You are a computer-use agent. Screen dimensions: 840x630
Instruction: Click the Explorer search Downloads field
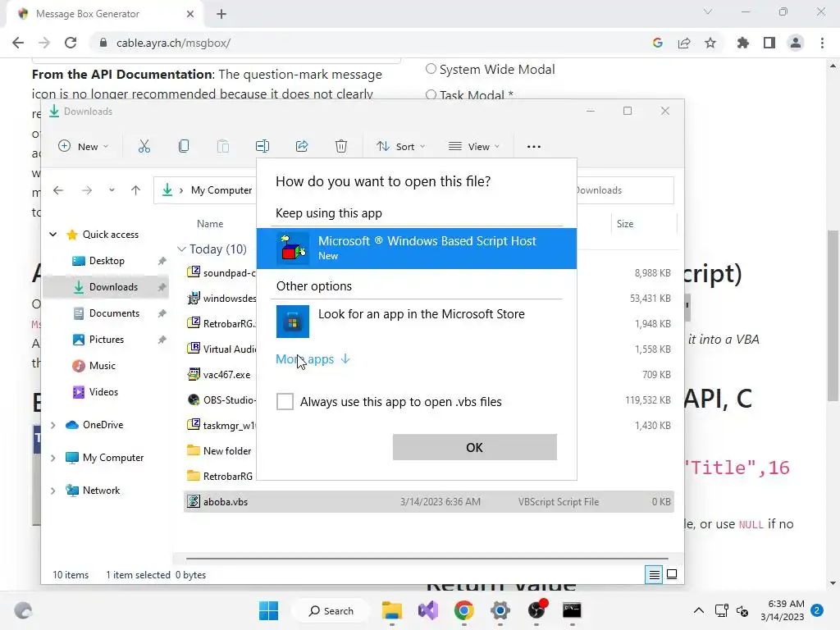[x=624, y=190]
